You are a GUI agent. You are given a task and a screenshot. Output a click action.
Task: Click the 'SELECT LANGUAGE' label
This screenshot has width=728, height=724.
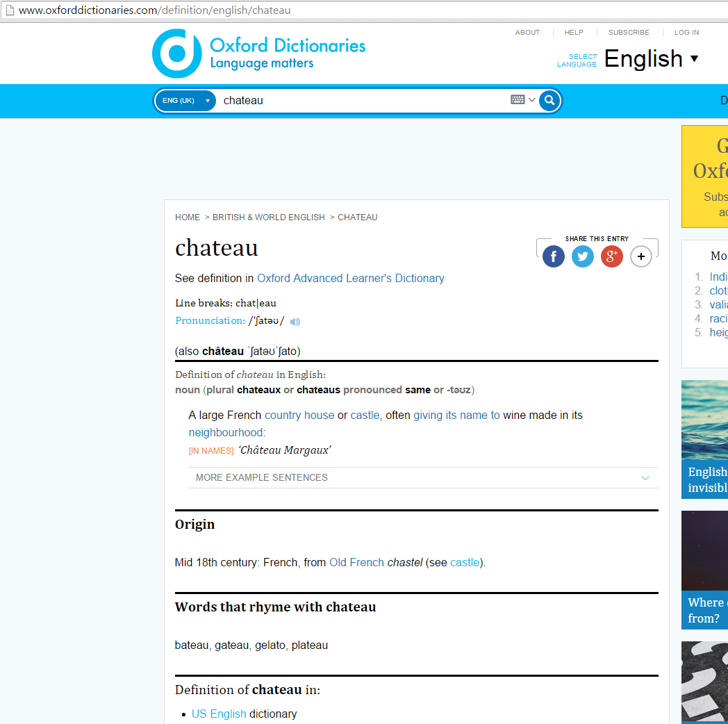577,60
